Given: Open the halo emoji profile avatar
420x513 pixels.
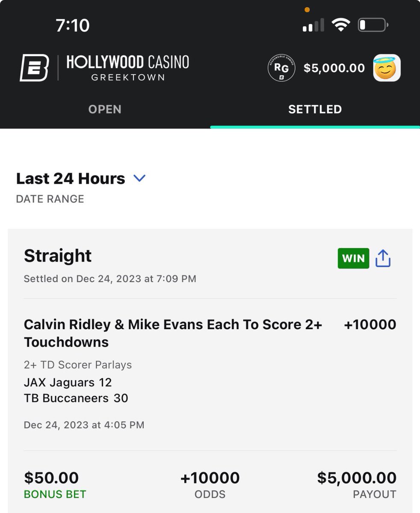Looking at the screenshot, I should [x=387, y=68].
